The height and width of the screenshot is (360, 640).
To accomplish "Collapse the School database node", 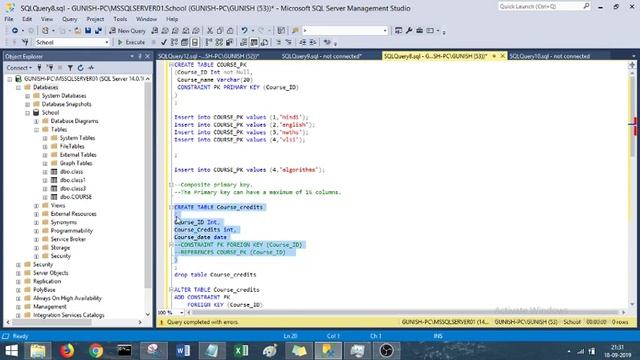I will [x=27, y=113].
